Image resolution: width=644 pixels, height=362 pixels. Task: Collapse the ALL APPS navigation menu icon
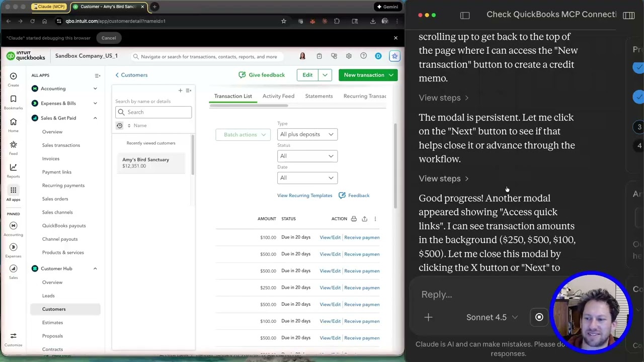[98, 75]
